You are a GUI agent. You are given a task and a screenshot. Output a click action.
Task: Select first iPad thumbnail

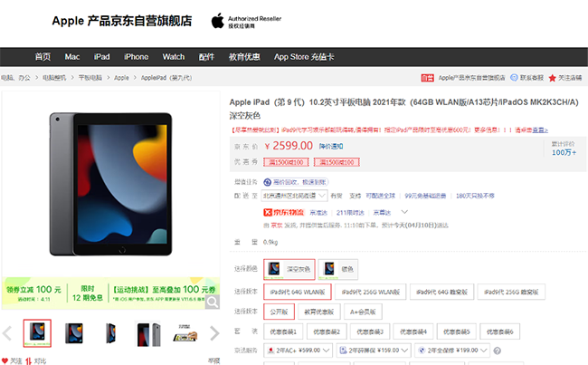click(37, 333)
